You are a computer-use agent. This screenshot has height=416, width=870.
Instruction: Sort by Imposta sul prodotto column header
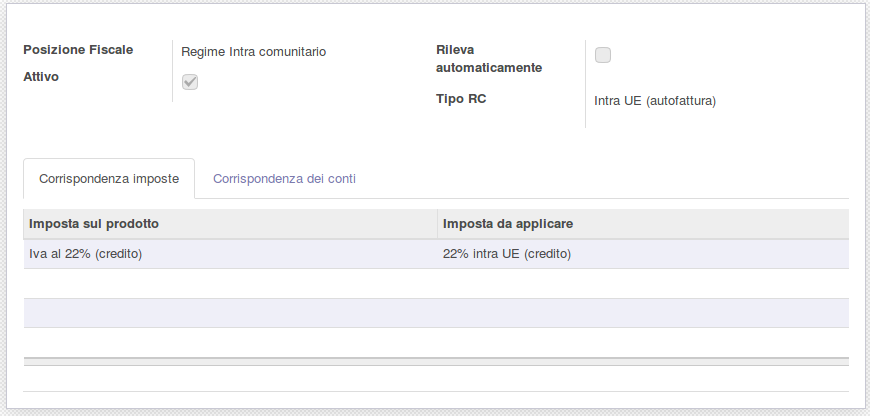click(95, 223)
